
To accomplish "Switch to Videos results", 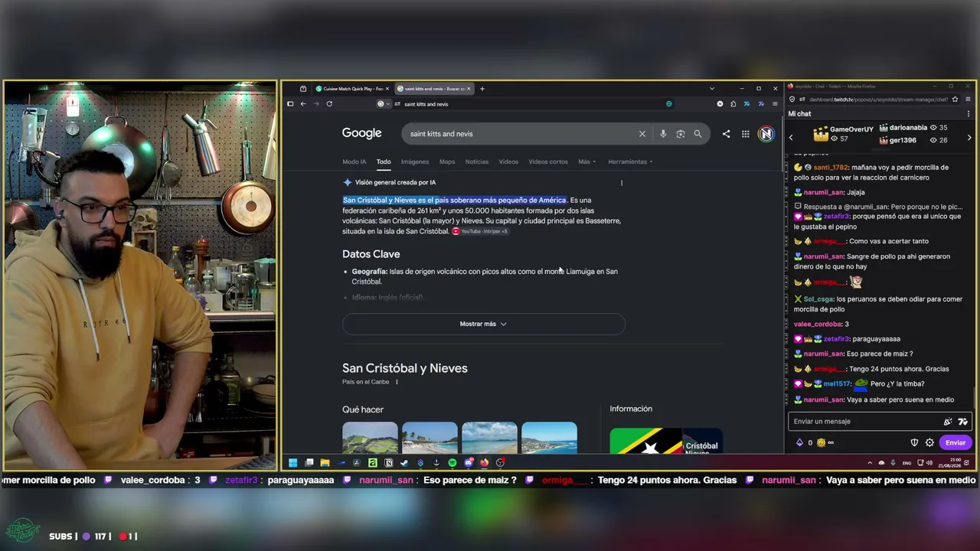I will [x=508, y=161].
